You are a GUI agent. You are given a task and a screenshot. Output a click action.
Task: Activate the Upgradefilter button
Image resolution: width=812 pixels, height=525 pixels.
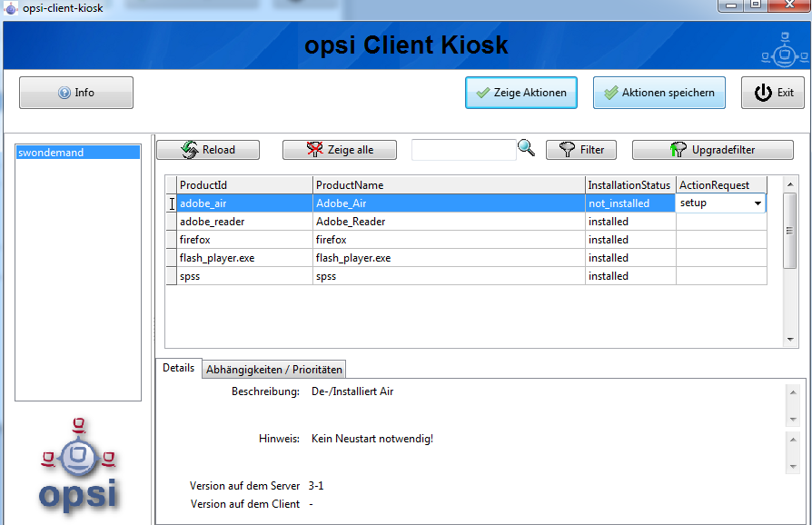coord(713,150)
